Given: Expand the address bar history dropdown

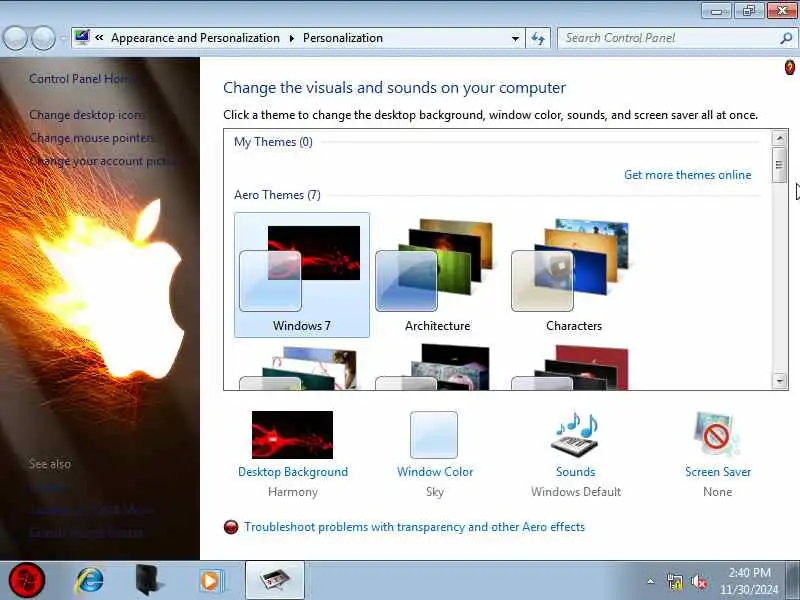Looking at the screenshot, I should (515, 38).
